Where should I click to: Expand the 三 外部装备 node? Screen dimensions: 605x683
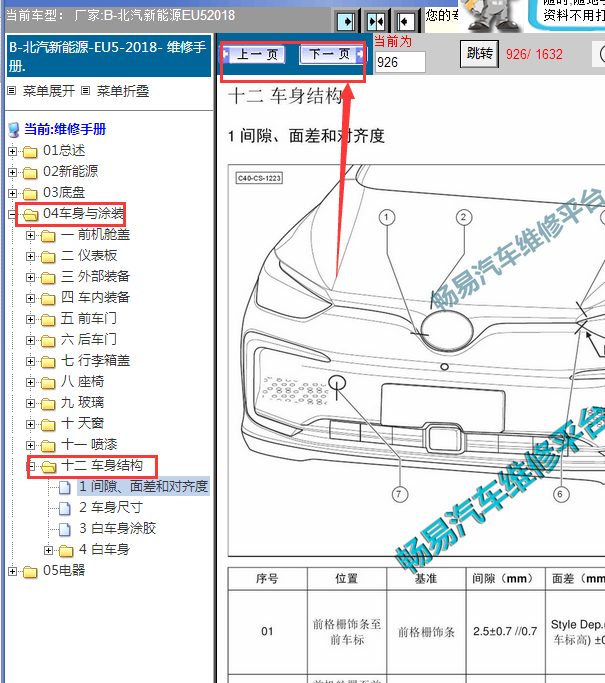[30, 277]
